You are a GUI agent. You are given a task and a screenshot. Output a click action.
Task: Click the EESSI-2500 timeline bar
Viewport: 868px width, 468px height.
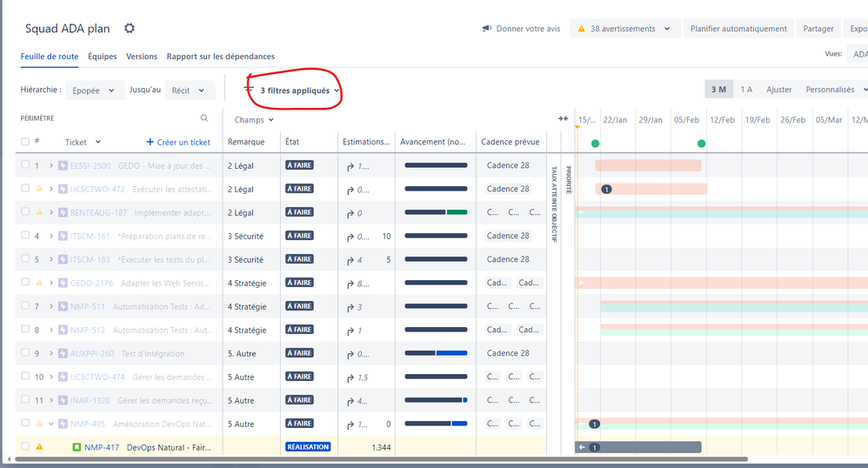point(648,165)
